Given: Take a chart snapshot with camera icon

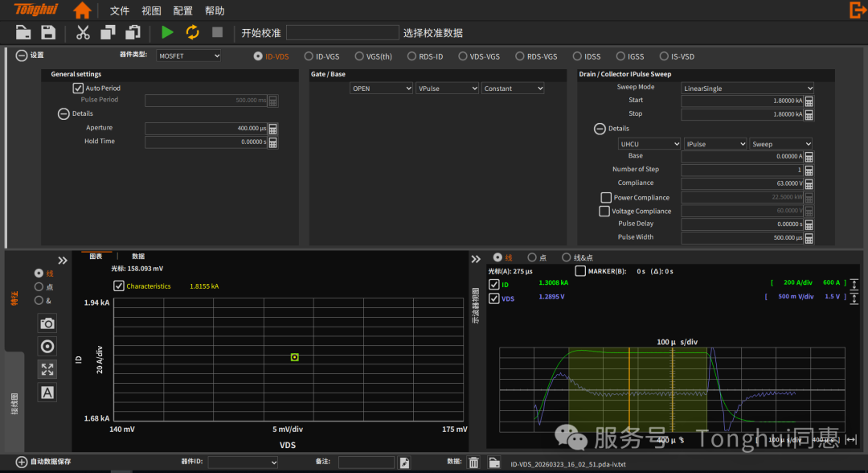Looking at the screenshot, I should (47, 323).
